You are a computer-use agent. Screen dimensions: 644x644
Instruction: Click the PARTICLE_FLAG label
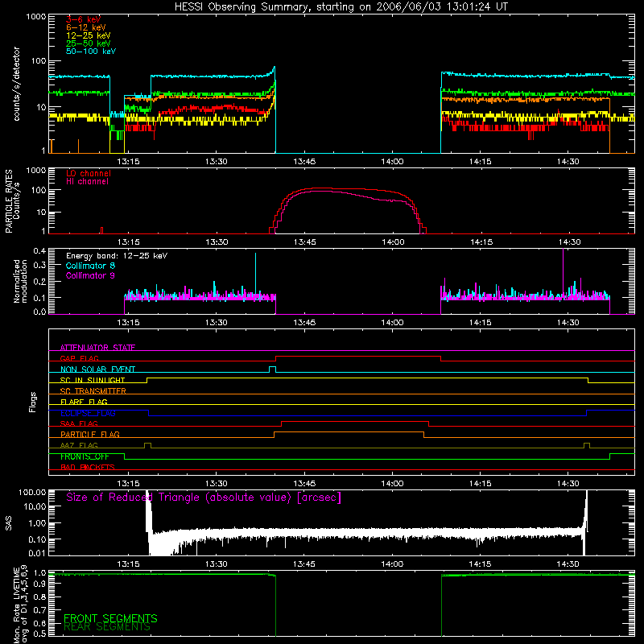click(90, 434)
